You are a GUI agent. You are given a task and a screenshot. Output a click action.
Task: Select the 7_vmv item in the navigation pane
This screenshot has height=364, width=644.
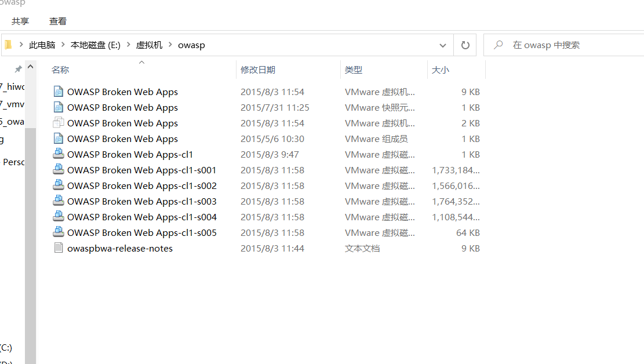pos(12,104)
